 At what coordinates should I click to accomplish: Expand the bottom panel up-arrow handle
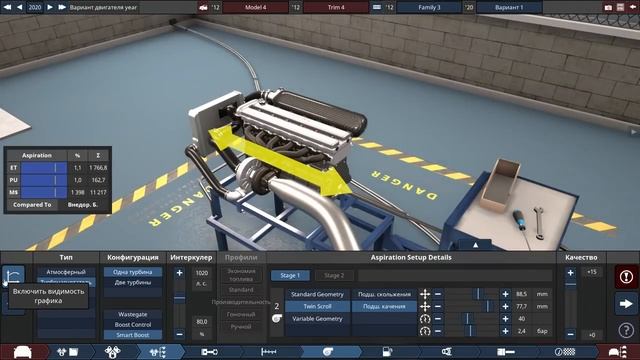pos(475,245)
